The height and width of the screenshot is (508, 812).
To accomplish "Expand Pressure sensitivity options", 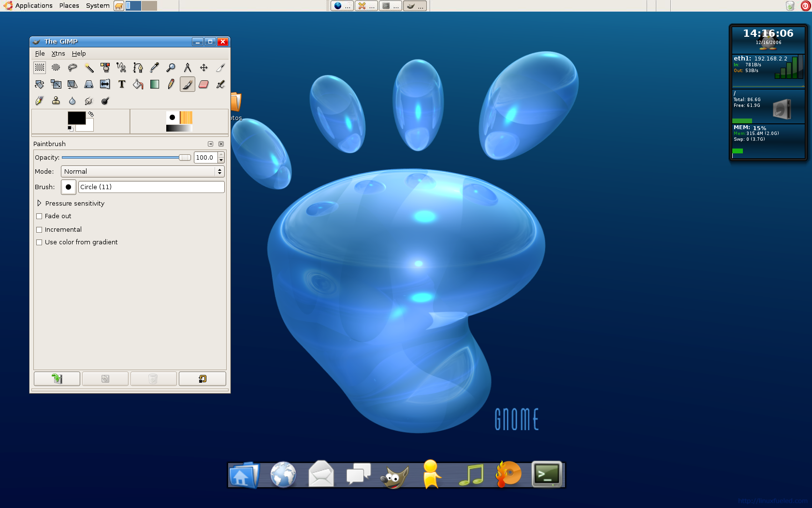I will (x=39, y=203).
